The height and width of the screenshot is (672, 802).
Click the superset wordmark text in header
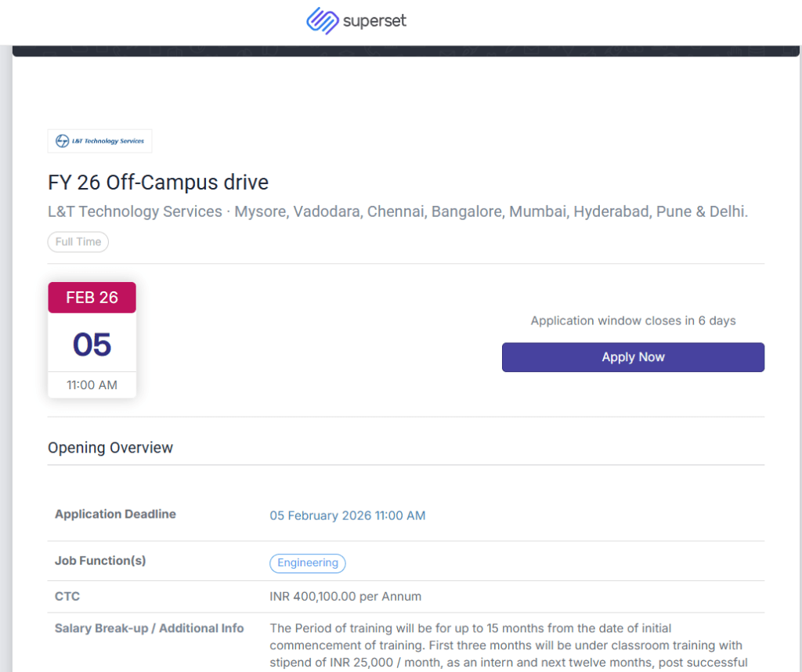(374, 21)
